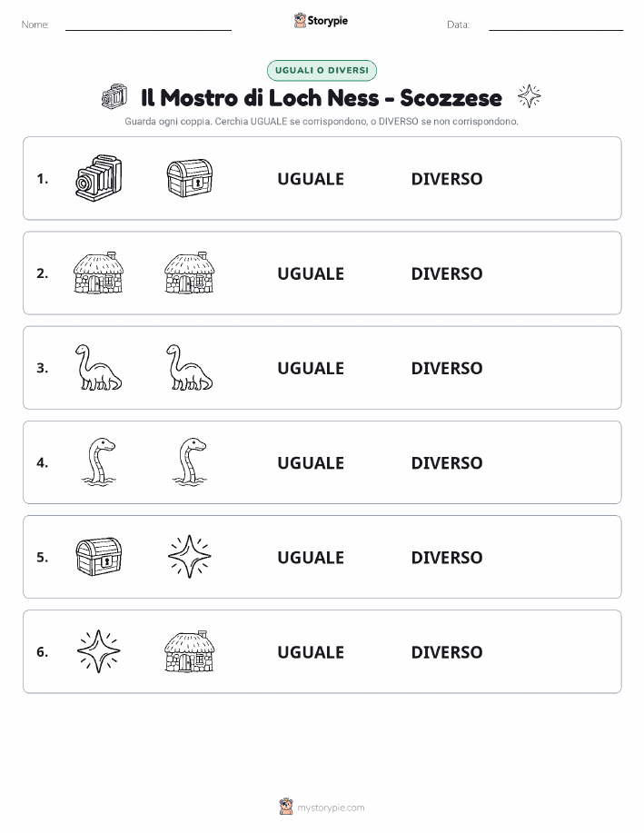Image resolution: width=644 pixels, height=833 pixels.
Task: Choose DIVERSO for row 1
Action: coord(447,179)
